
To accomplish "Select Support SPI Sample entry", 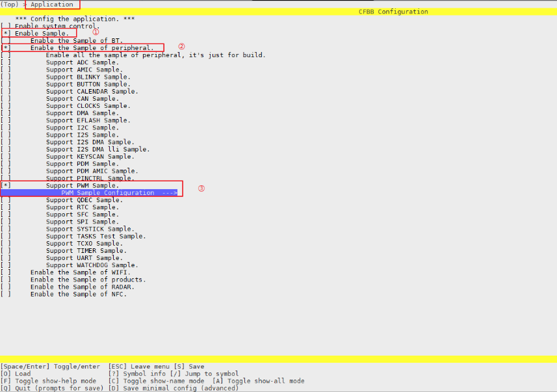I will pyautogui.click(x=82, y=222).
